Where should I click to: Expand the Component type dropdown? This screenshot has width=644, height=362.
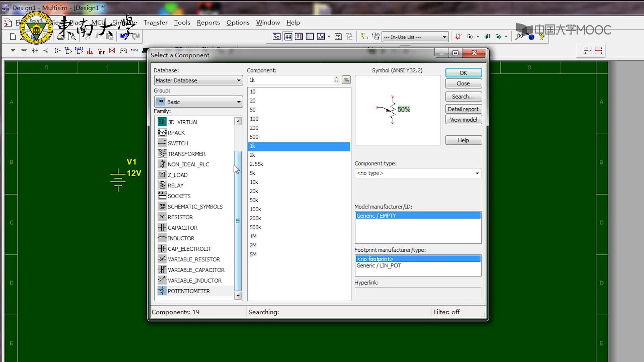[477, 173]
